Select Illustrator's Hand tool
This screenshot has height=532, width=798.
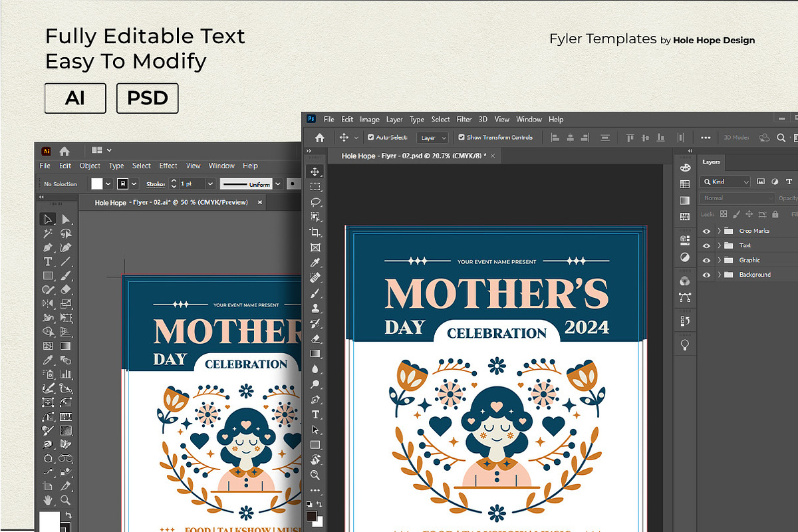click(x=48, y=500)
